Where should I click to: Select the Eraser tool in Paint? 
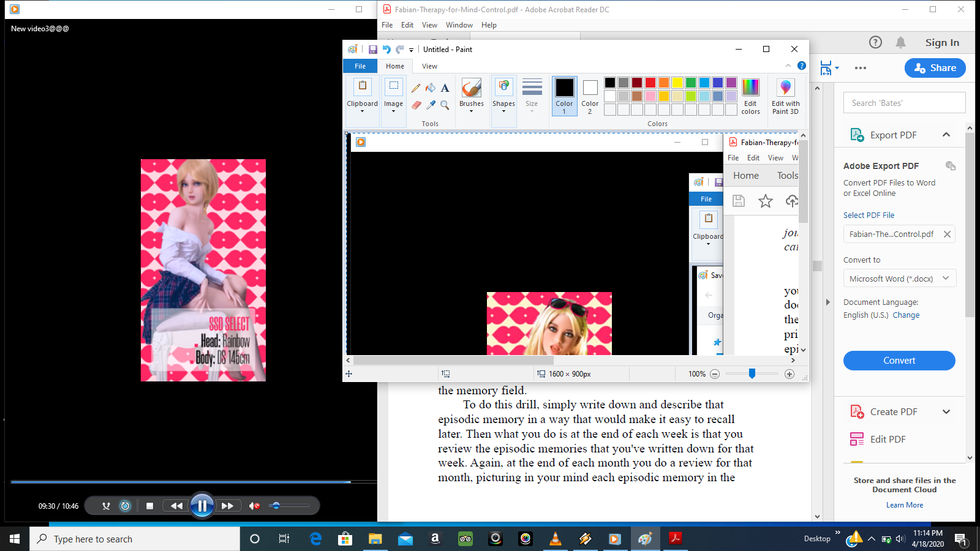(416, 105)
